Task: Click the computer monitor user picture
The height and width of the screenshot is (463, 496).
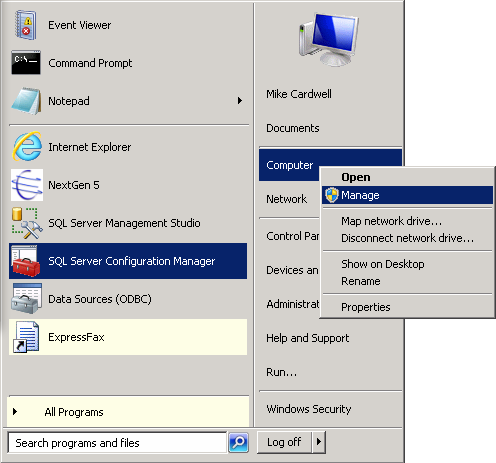Action: pos(328,39)
